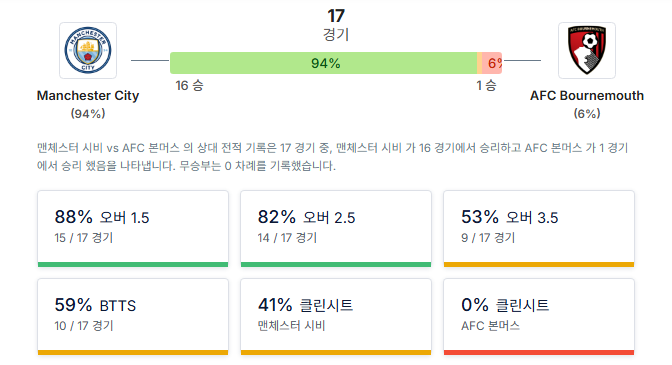Select the 0% clean sheet AFC Bournemouth card

[x=539, y=317]
